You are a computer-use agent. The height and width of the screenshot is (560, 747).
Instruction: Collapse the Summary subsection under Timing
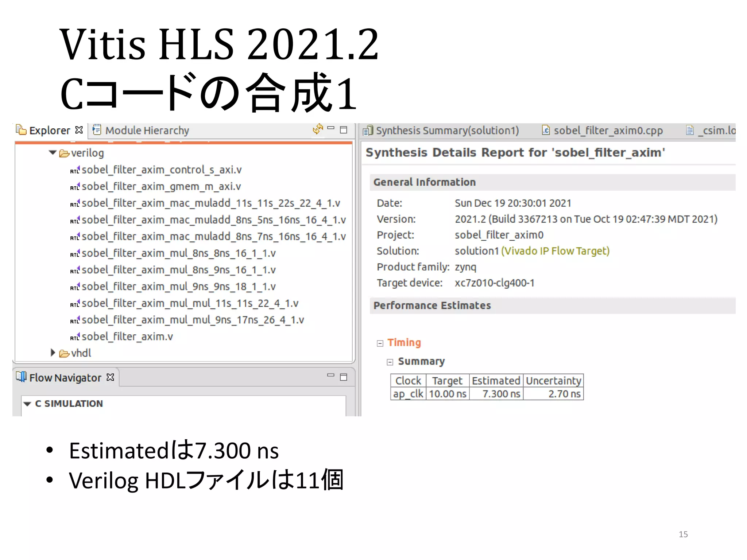(390, 362)
